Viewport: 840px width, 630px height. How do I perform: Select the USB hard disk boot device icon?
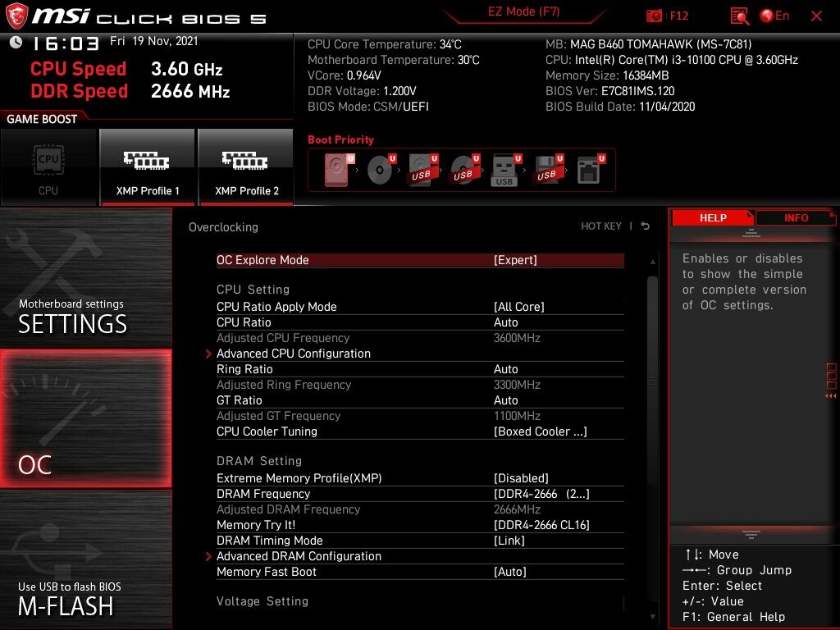pyautogui.click(x=422, y=170)
